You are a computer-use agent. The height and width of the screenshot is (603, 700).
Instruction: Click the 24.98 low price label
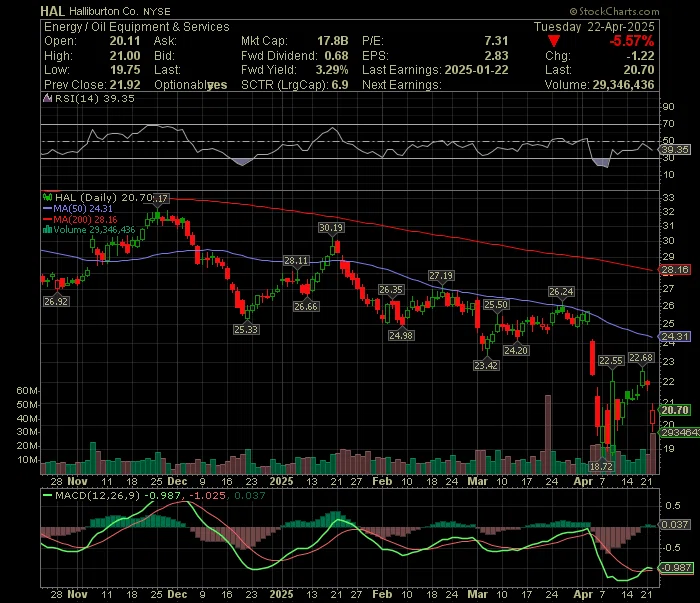click(400, 335)
